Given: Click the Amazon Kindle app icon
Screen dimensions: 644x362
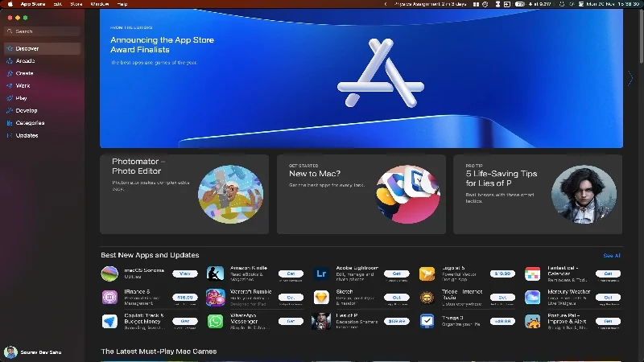Looking at the screenshot, I should tap(215, 274).
